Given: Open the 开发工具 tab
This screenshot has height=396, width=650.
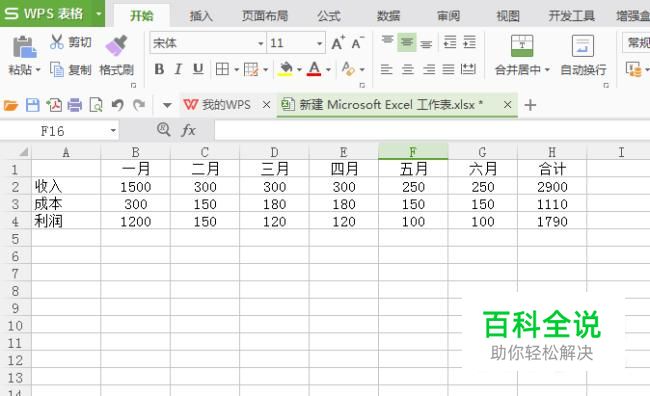Looking at the screenshot, I should [572, 16].
